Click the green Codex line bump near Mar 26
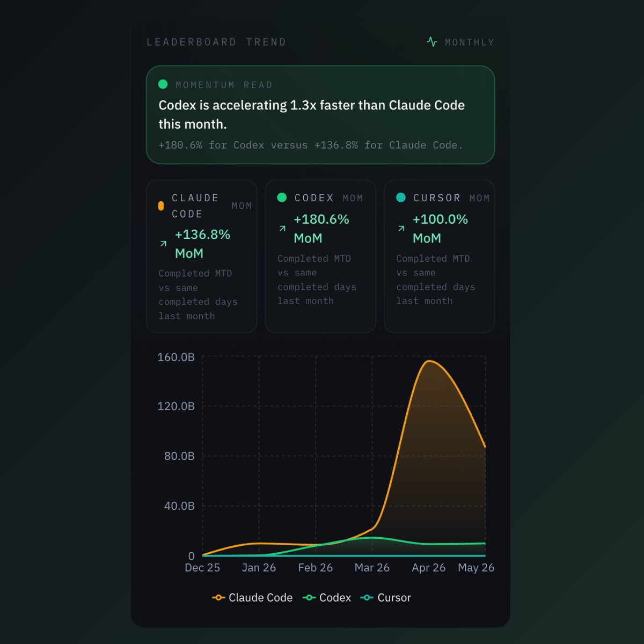This screenshot has height=644, width=644. point(372,537)
